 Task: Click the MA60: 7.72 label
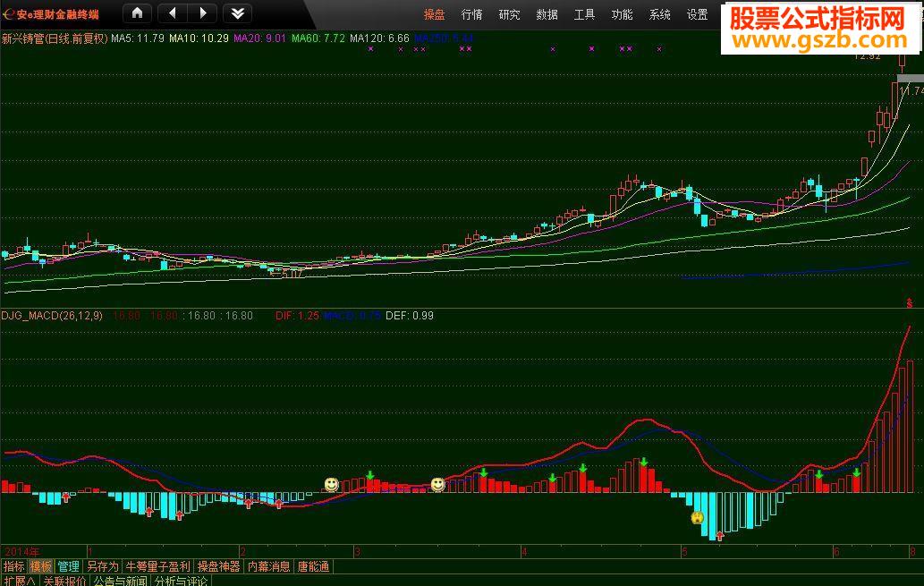pos(318,38)
